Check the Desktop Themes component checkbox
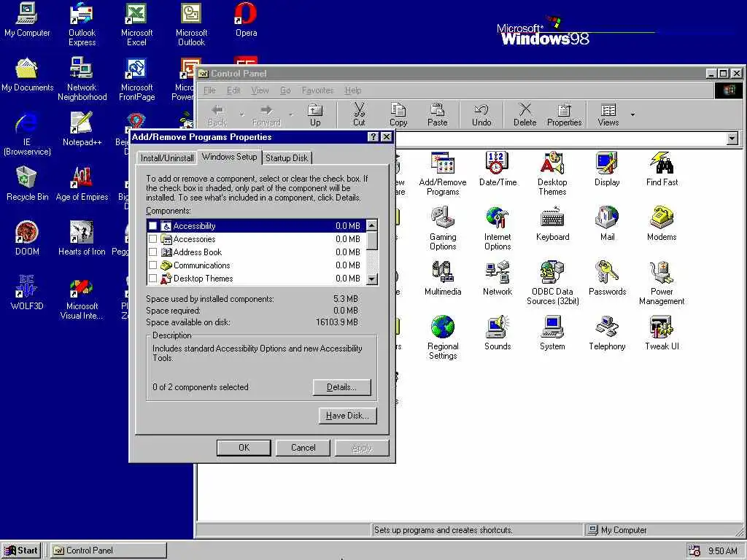747x560 pixels. [x=153, y=278]
